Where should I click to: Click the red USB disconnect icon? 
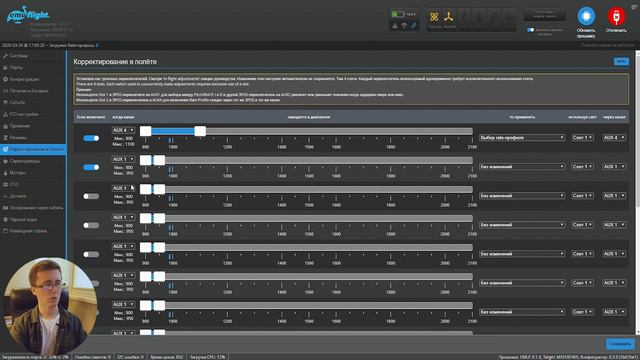(616, 16)
